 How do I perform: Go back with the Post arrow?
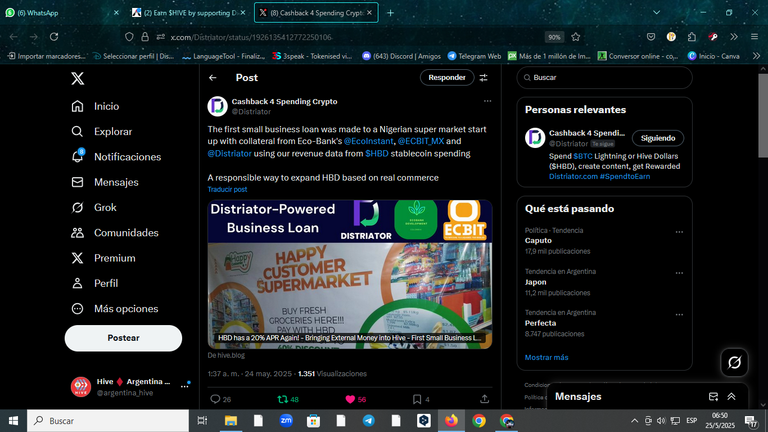(x=213, y=78)
